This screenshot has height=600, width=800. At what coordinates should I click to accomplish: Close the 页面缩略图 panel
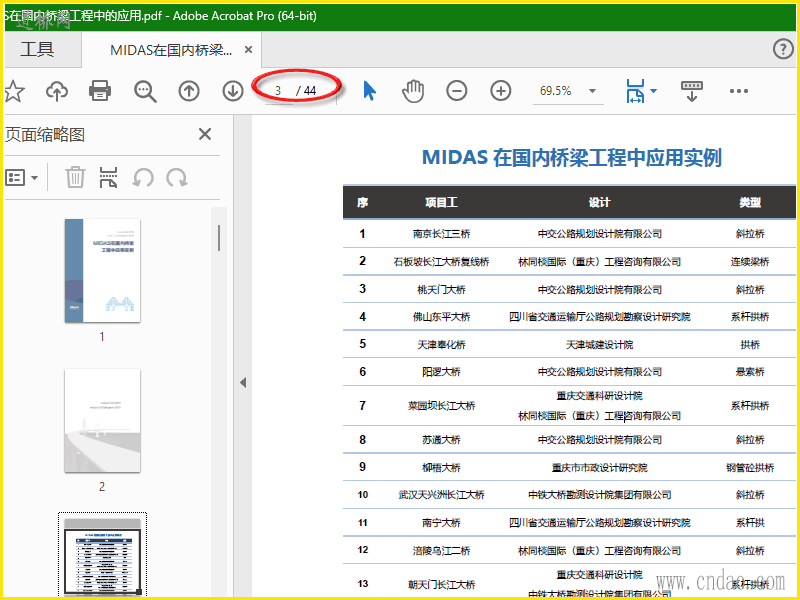click(205, 134)
